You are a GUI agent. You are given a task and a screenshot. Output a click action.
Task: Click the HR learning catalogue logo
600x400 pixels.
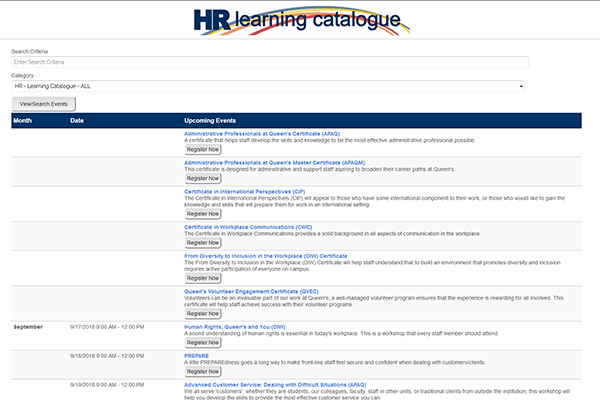pos(300,20)
